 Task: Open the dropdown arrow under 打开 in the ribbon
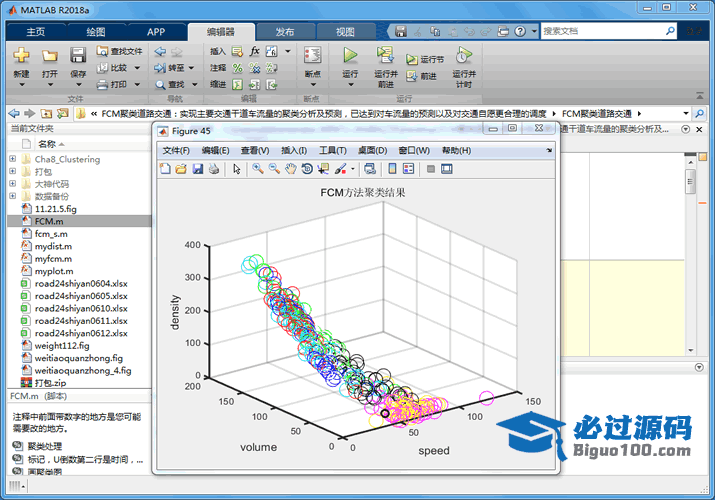50,85
